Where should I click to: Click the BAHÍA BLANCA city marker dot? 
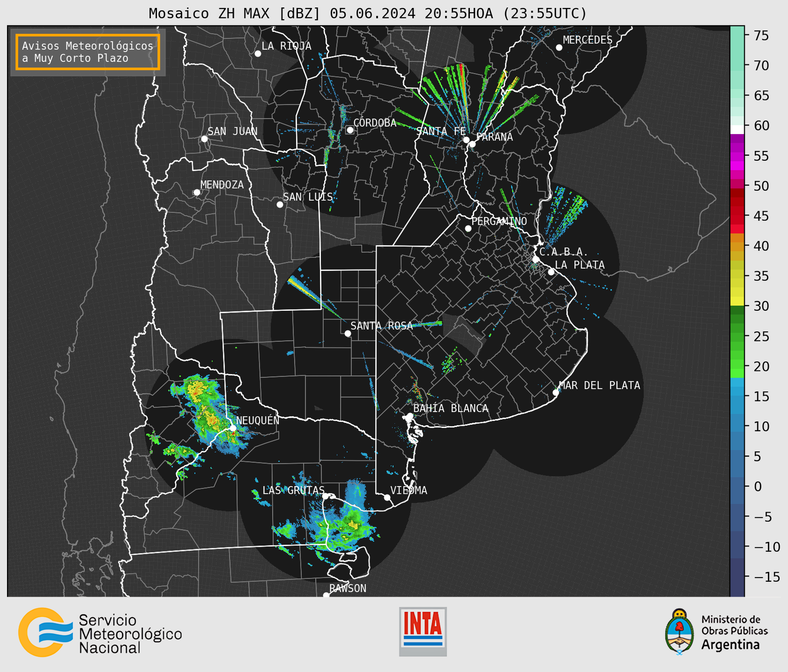pos(410,416)
